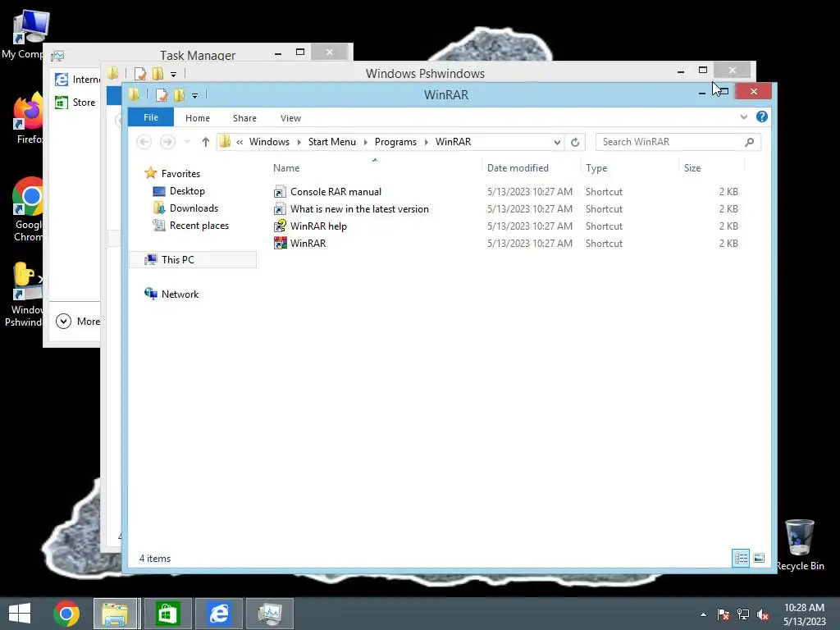Image resolution: width=840 pixels, height=630 pixels.
Task: Sort by the Name column header
Action: 286,167
